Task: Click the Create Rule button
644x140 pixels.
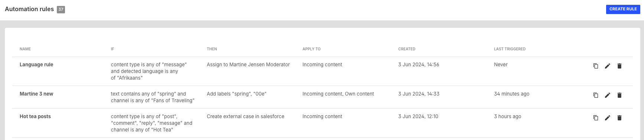Action: click(623, 9)
